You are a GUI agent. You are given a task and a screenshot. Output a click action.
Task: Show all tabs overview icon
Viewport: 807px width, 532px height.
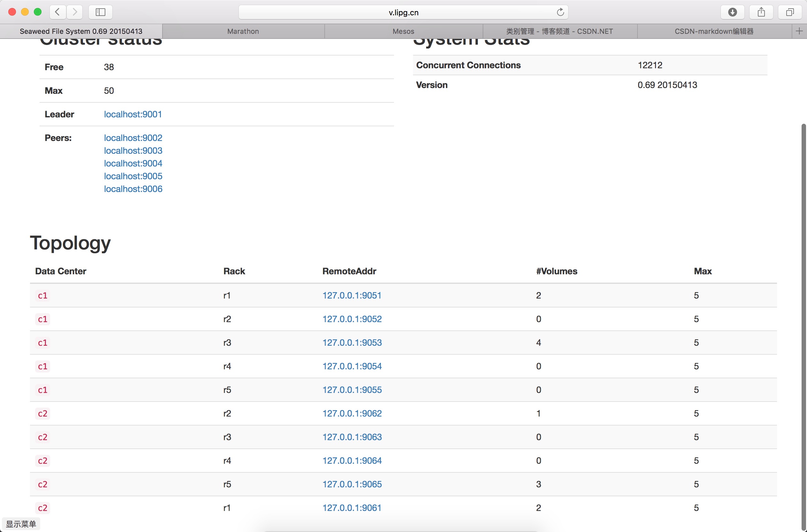(790, 12)
